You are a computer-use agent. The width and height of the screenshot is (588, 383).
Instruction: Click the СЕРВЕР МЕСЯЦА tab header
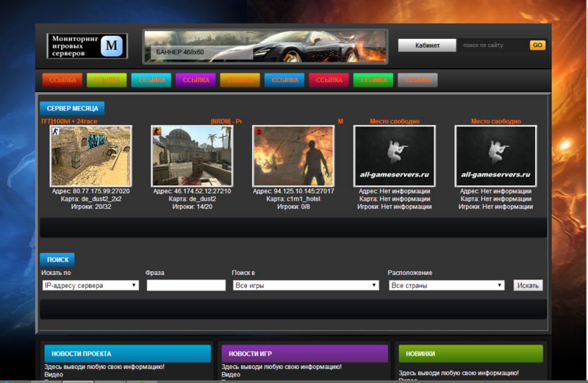[72, 108]
